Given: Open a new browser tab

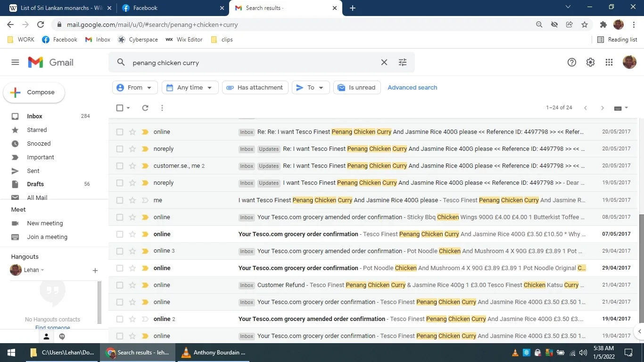Looking at the screenshot, I should pyautogui.click(x=353, y=8).
